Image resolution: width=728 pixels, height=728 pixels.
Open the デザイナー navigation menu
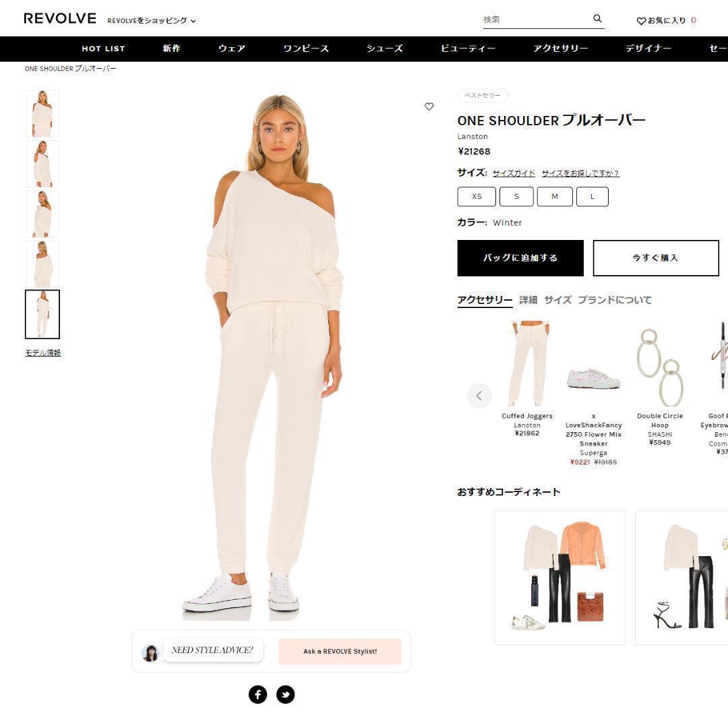648,49
